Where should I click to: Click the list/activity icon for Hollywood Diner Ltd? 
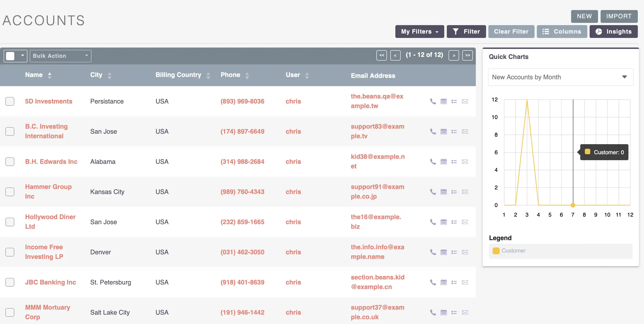coord(454,222)
